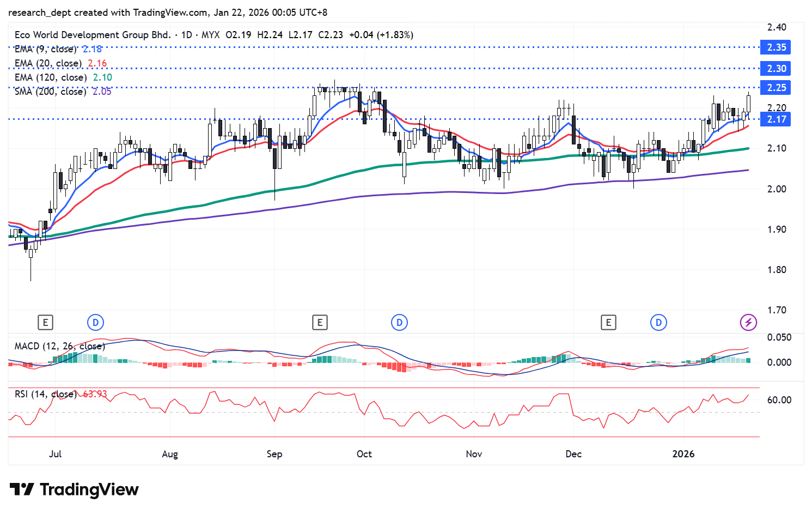Click the 2.30 price level label

[x=776, y=69]
